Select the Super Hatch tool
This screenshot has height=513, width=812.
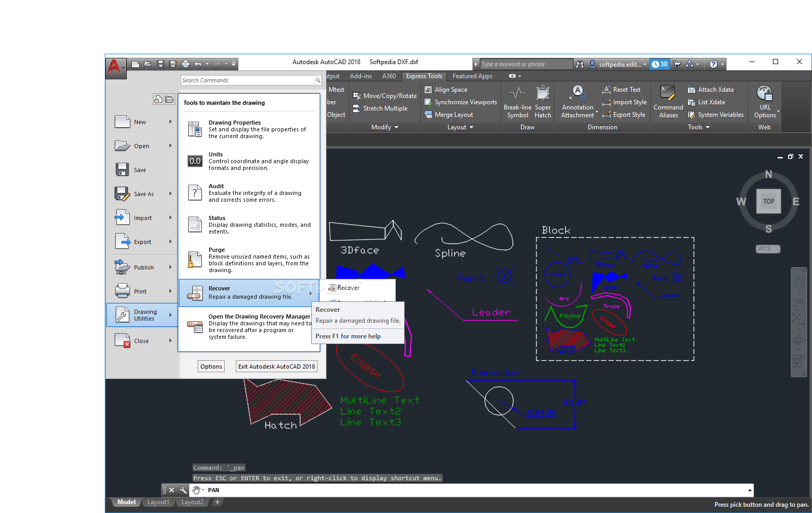(543, 102)
